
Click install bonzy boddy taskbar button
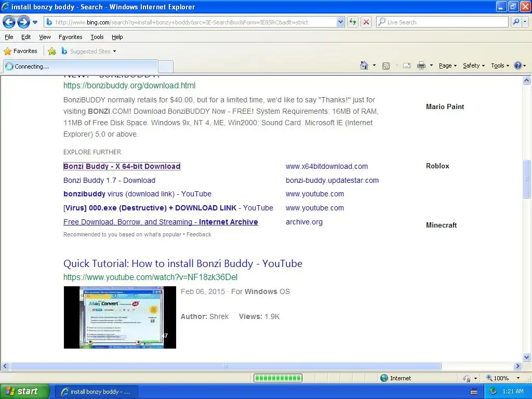96,392
